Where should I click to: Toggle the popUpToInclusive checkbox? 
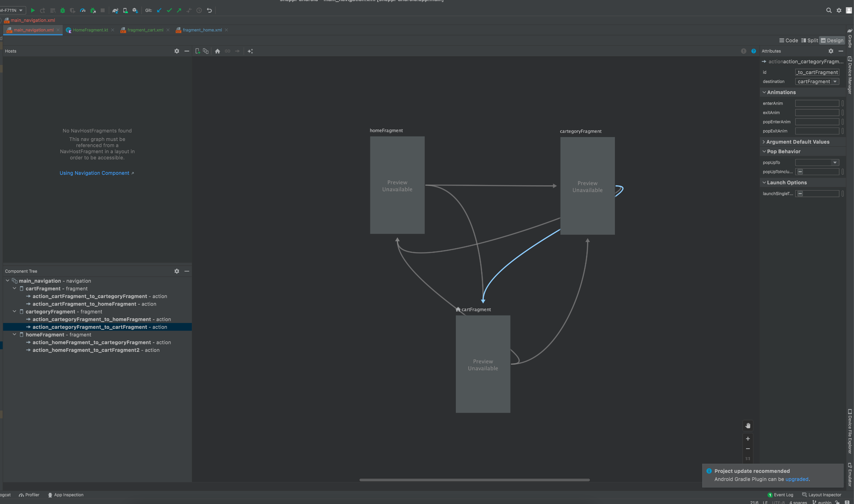(800, 172)
